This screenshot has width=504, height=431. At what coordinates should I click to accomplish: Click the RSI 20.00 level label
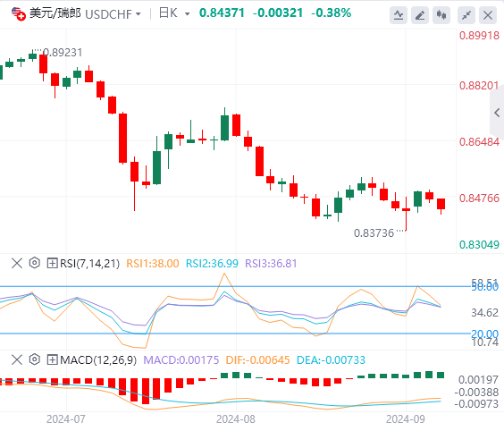point(484,334)
